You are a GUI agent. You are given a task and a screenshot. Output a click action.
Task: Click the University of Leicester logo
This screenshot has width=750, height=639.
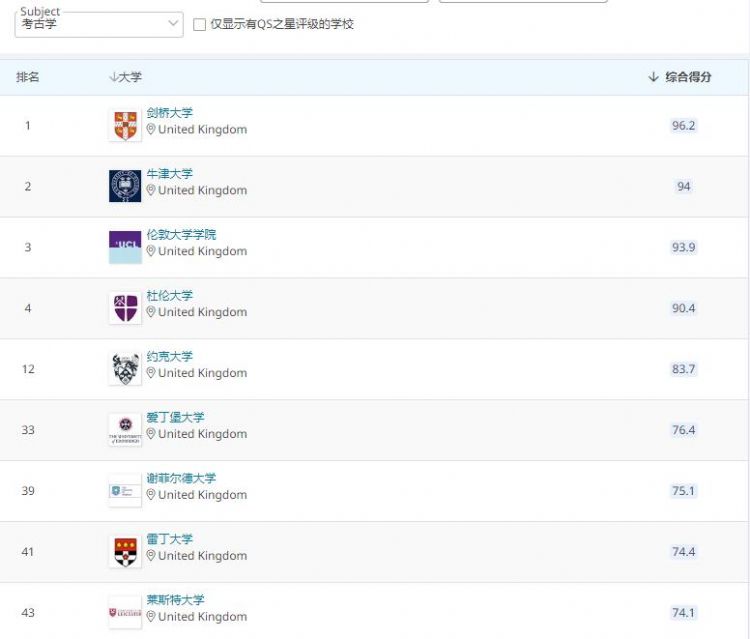click(x=125, y=612)
